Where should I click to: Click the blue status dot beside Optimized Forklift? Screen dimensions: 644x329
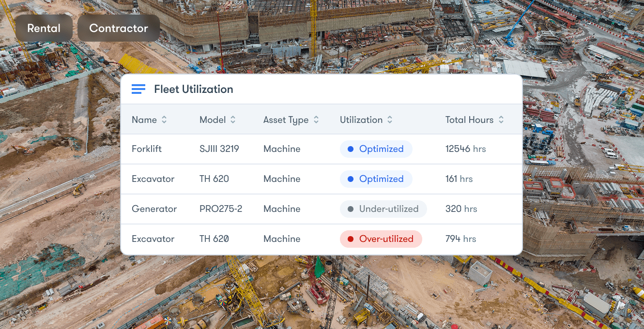(350, 149)
